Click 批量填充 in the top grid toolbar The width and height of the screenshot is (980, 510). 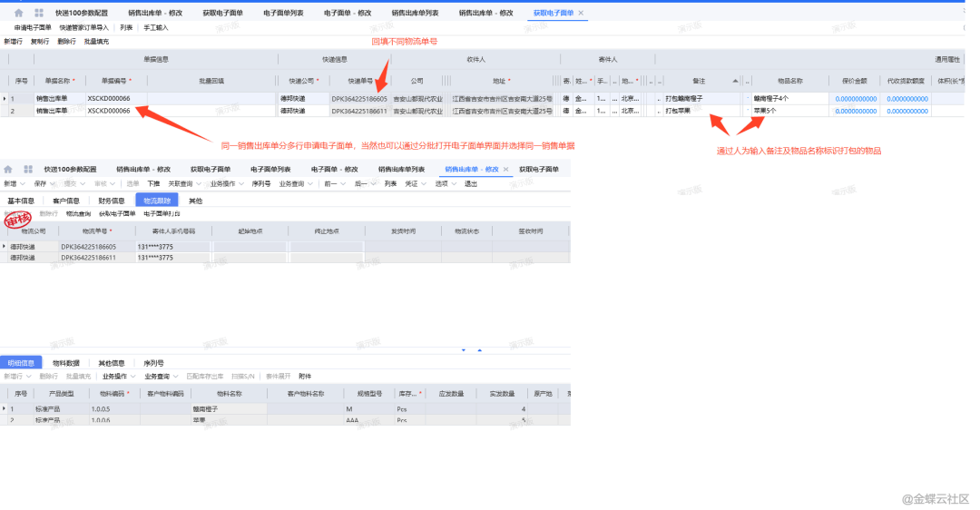[x=96, y=42]
